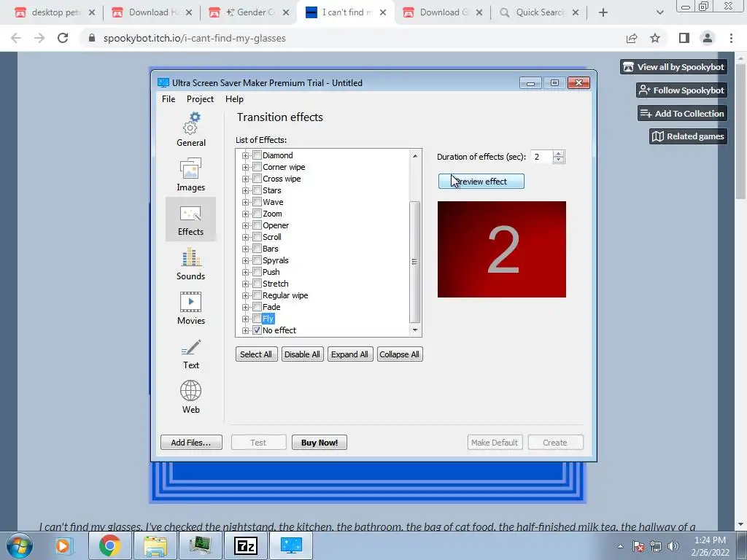Click the Preview effect button

click(x=481, y=182)
